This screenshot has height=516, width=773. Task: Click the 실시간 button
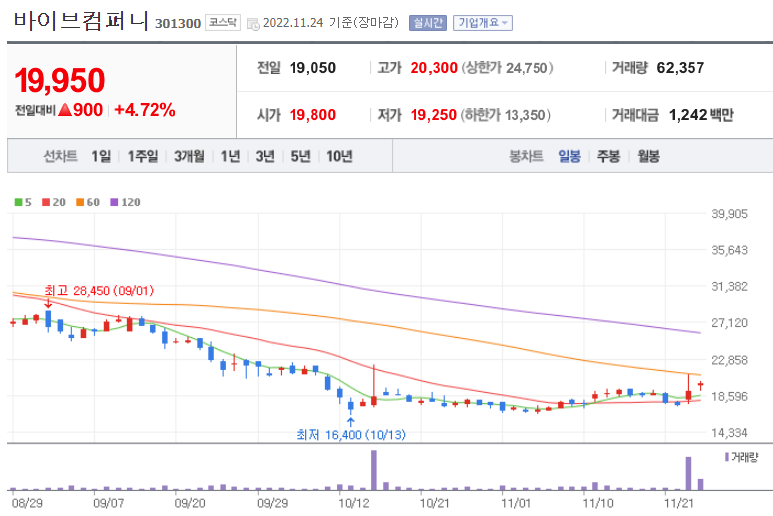pyautogui.click(x=427, y=23)
